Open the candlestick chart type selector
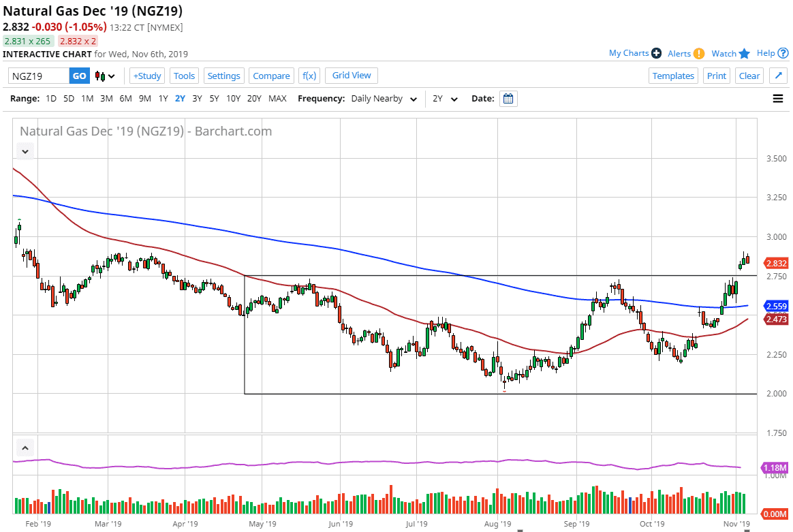Image resolution: width=793 pixels, height=532 pixels. pos(105,76)
